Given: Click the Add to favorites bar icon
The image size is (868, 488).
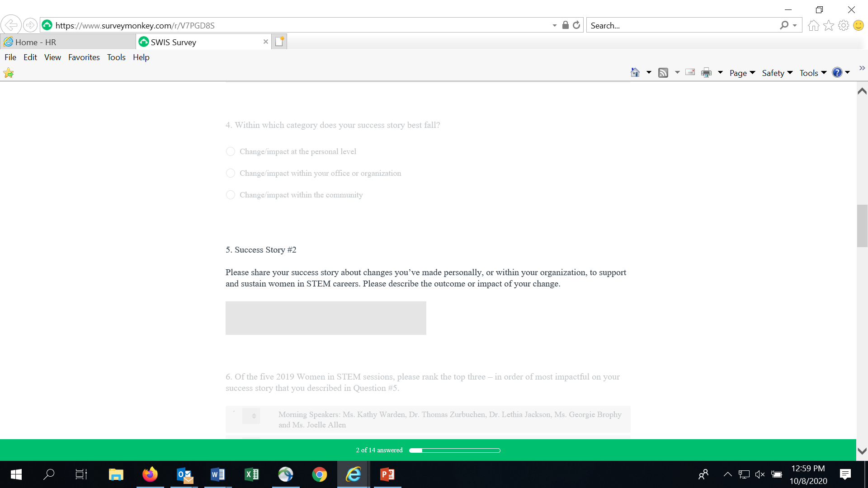Looking at the screenshot, I should (9, 73).
